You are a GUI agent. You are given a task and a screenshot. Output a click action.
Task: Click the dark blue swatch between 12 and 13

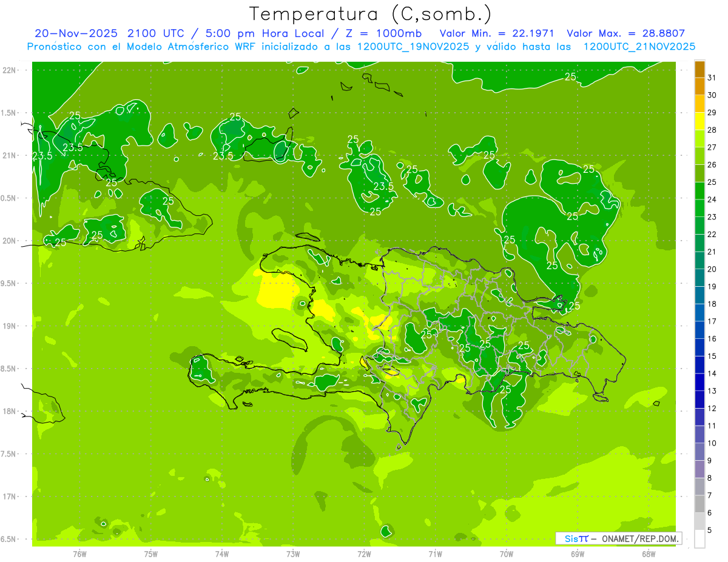pyautogui.click(x=699, y=400)
